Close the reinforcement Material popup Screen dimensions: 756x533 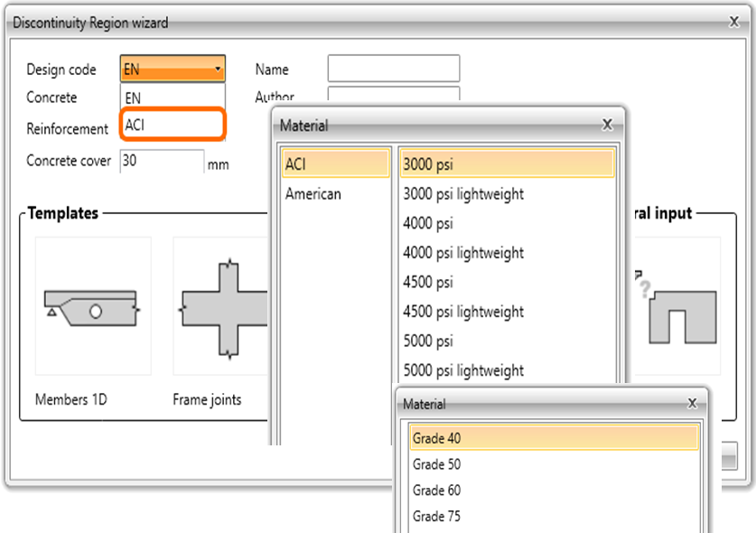point(692,404)
